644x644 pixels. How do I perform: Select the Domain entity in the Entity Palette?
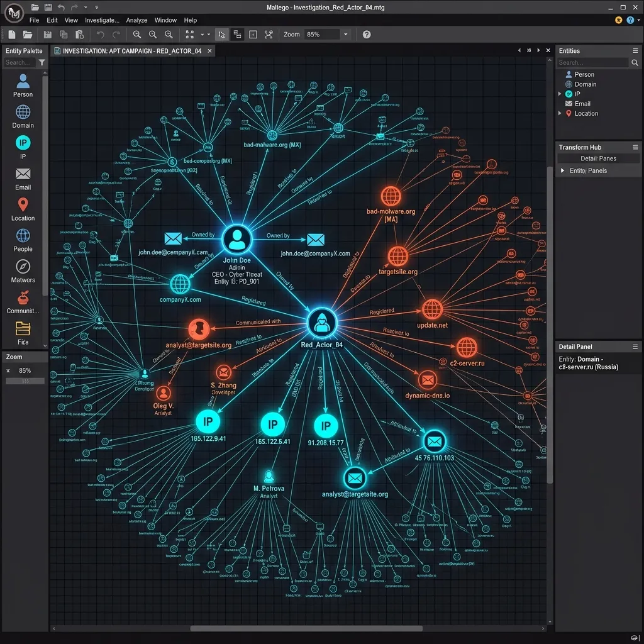(23, 116)
